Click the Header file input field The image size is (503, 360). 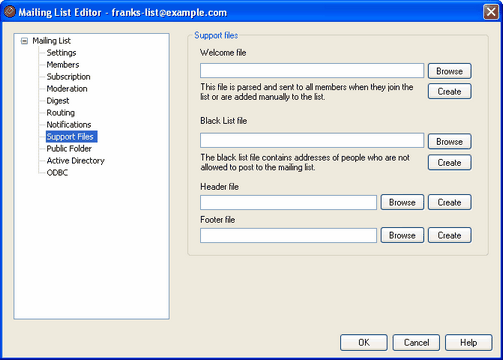point(288,202)
